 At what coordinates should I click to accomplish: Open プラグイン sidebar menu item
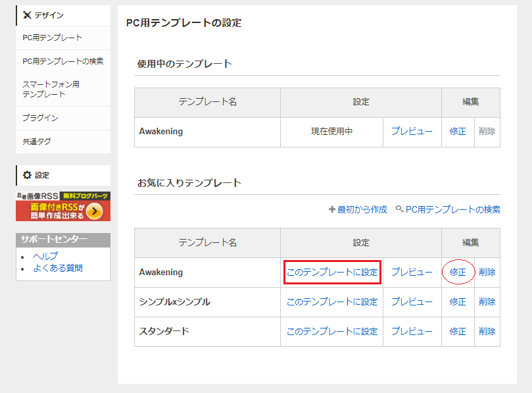click(x=41, y=118)
